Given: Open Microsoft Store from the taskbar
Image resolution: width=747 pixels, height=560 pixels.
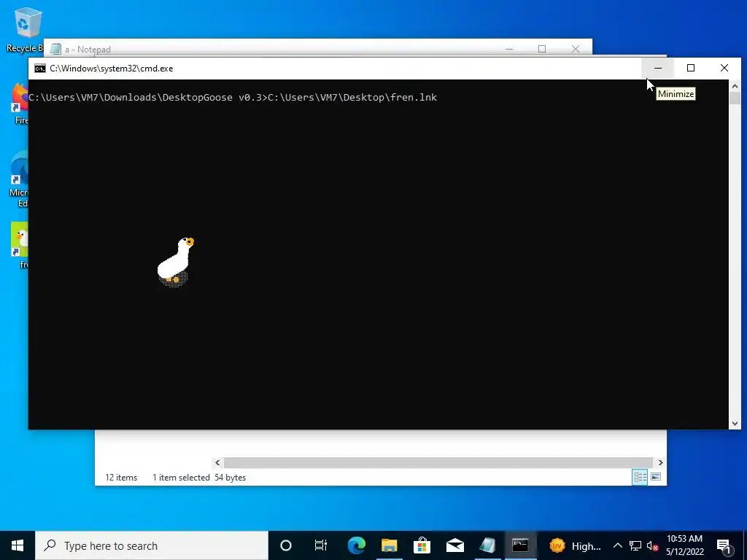Looking at the screenshot, I should pos(422,545).
